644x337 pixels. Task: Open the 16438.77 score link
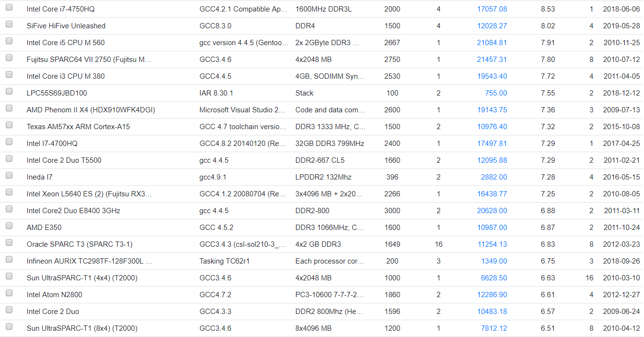492,194
